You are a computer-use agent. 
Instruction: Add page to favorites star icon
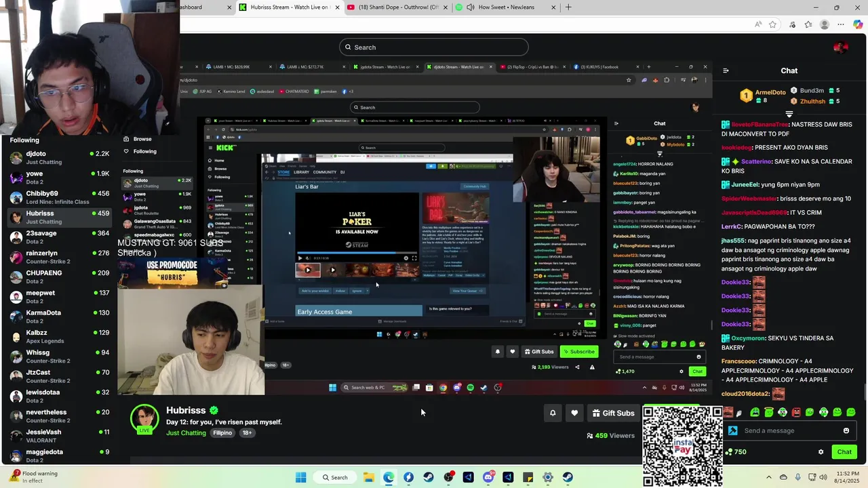[772, 24]
